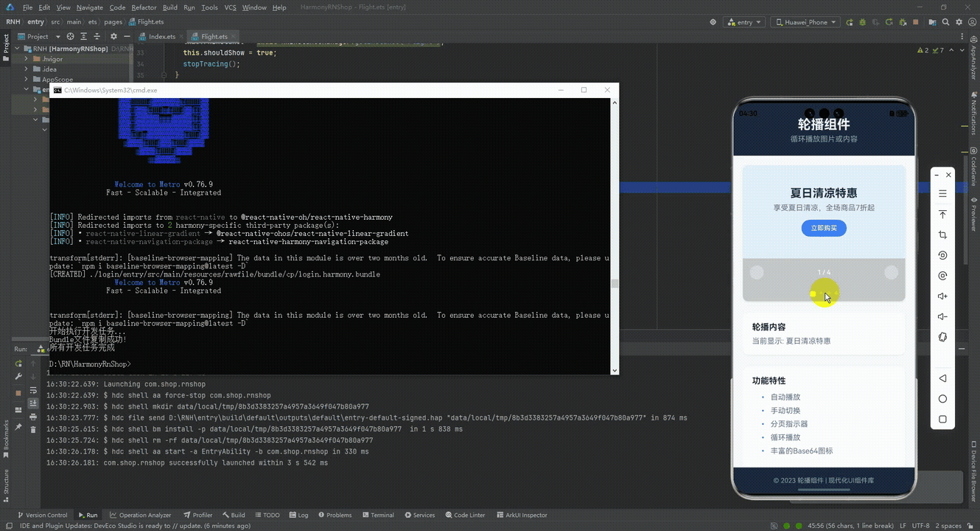The image size is (980, 531).
Task: Open the Build menu
Action: 170,7
